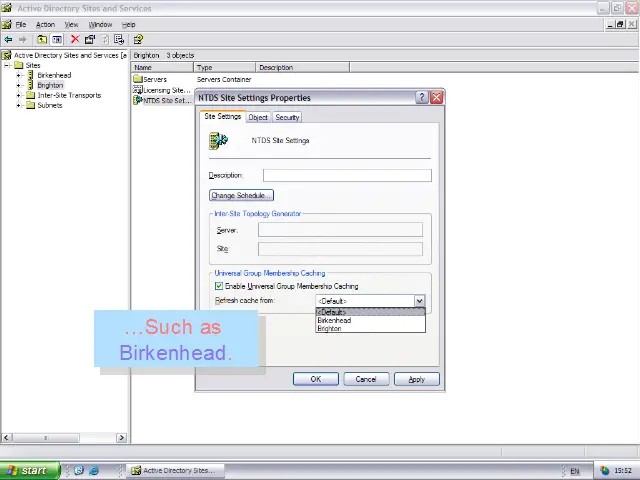The image size is (640, 480).
Task: Click the Active Directory Sites root node icon
Action: (7, 55)
